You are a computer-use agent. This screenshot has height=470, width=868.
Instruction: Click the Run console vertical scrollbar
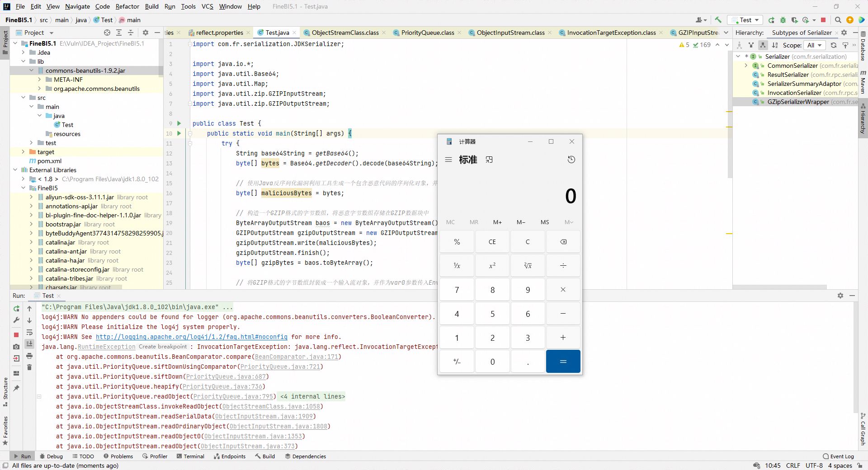click(x=855, y=357)
